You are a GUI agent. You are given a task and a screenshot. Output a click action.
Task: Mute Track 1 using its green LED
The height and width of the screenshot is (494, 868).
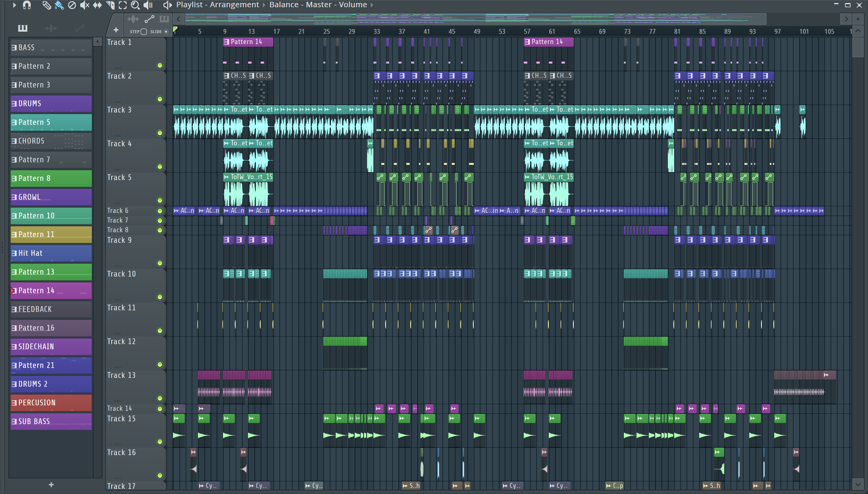coord(160,65)
